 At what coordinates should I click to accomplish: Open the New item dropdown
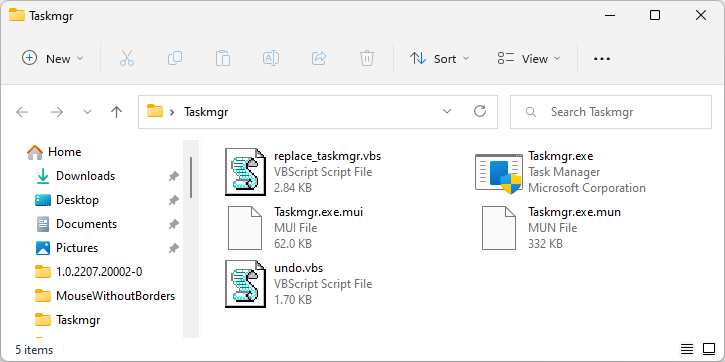coord(53,59)
